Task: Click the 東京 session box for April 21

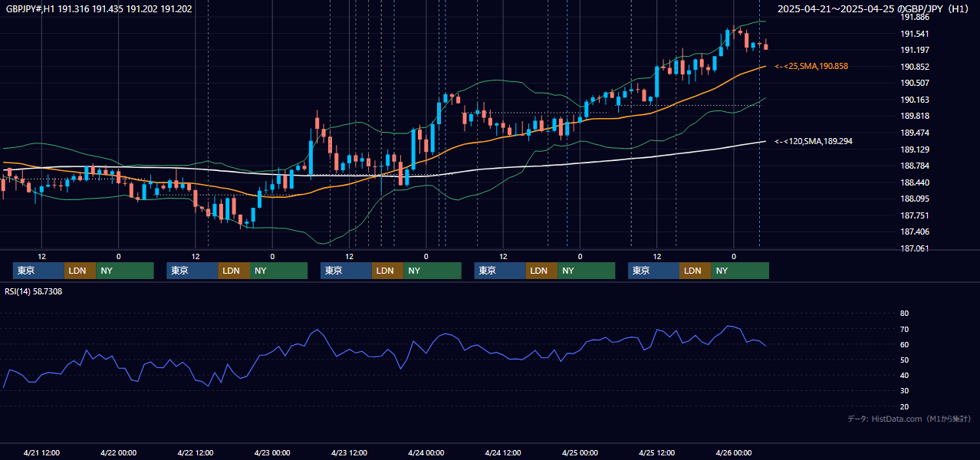Action: pyautogui.click(x=38, y=271)
